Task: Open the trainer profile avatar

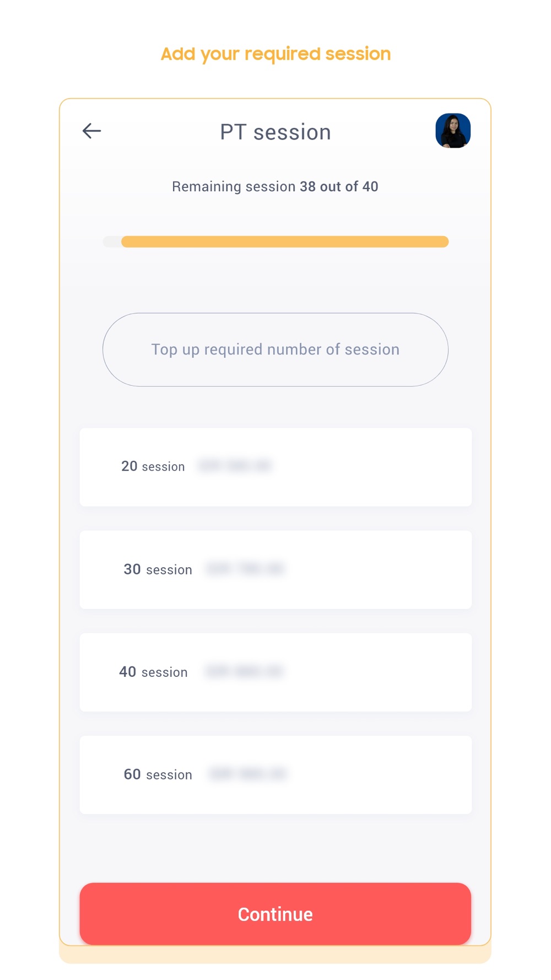Action: point(453,131)
